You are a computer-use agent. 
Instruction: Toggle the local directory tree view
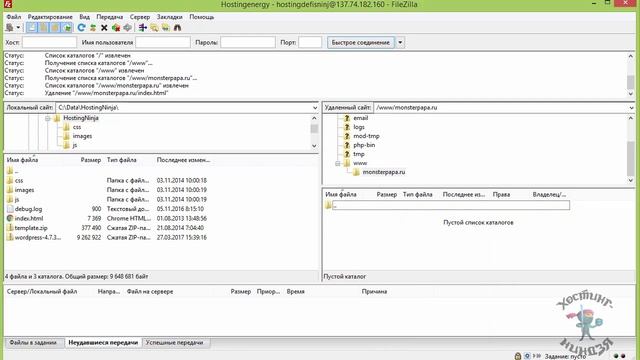point(43,28)
